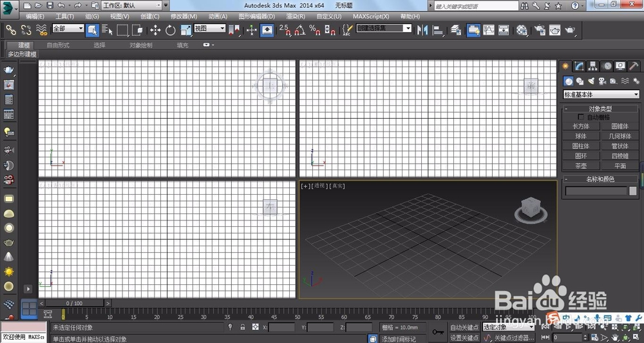
Task: Click the 0 / 100 time slider
Action: (74, 303)
